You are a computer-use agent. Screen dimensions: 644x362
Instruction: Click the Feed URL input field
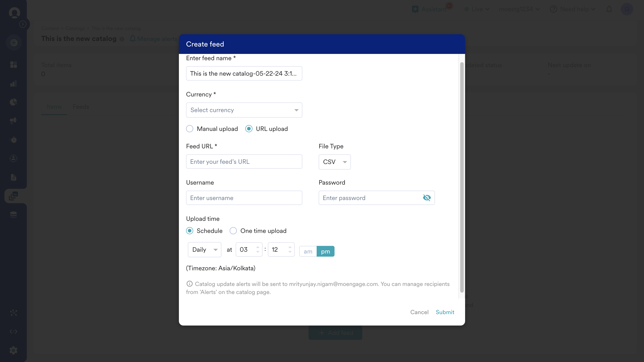coord(244,162)
